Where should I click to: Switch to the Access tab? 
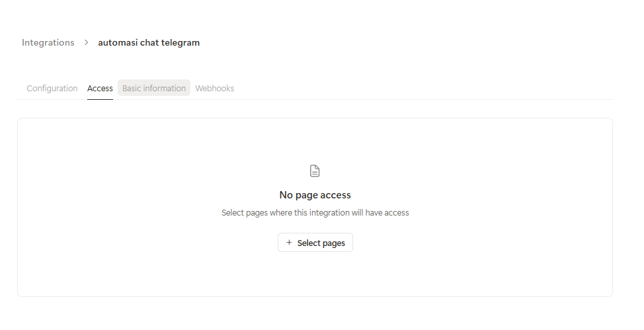[x=100, y=89]
